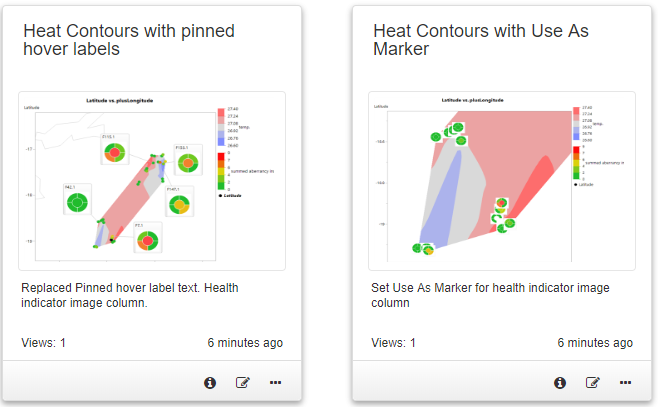Click 'Views: 1' on the right card

coord(393,343)
